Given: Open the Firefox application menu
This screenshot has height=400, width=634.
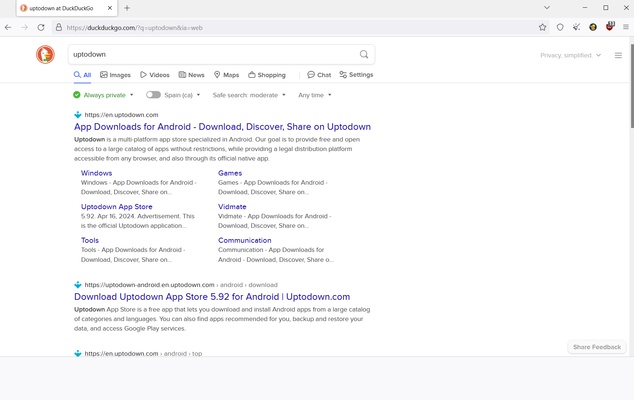Looking at the screenshot, I should coord(626,28).
